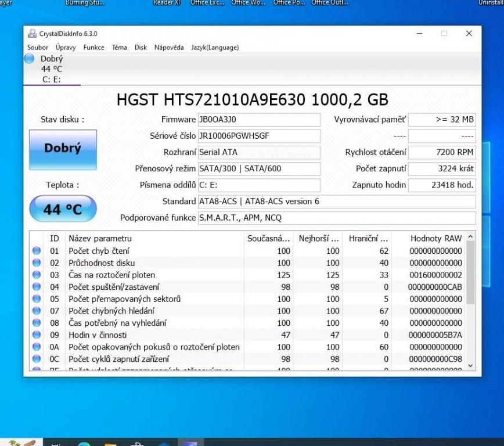Click the large Dobrý health status button

coord(63,149)
